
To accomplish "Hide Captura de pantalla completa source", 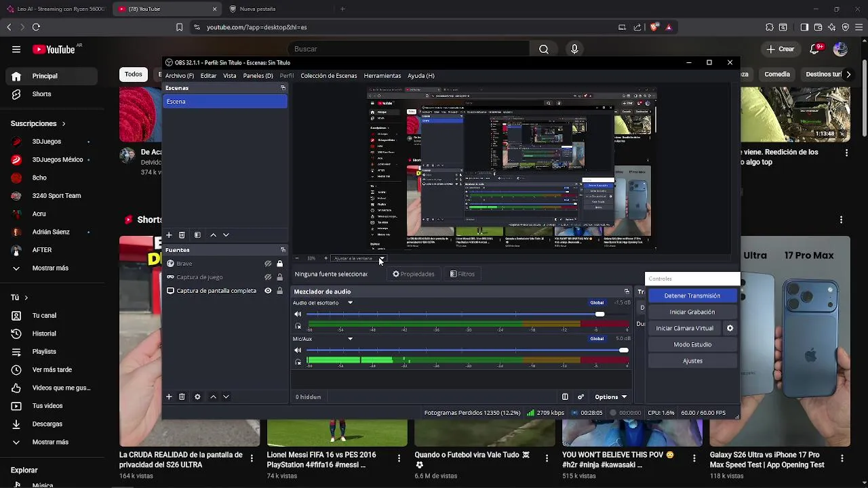I will [x=268, y=291].
